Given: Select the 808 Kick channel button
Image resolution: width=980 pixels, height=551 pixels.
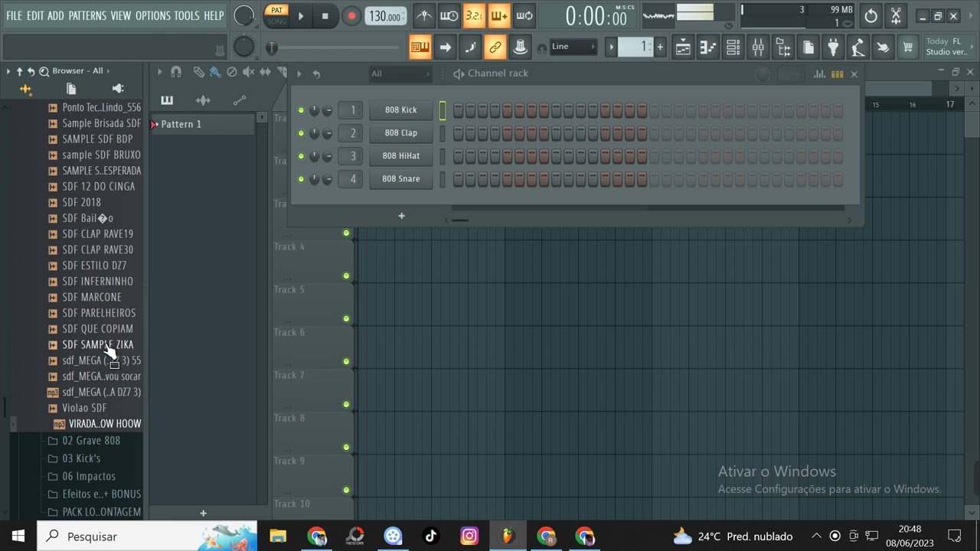Looking at the screenshot, I should [400, 110].
